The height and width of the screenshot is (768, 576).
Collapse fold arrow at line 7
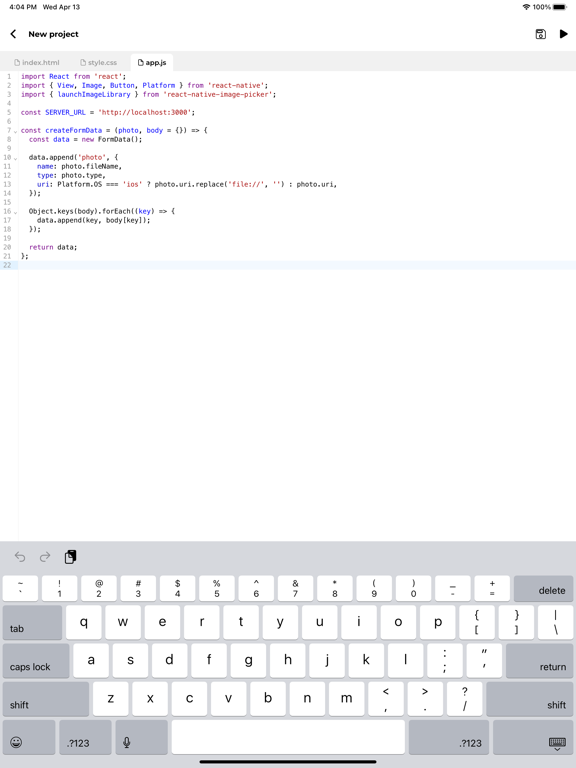click(x=16, y=131)
